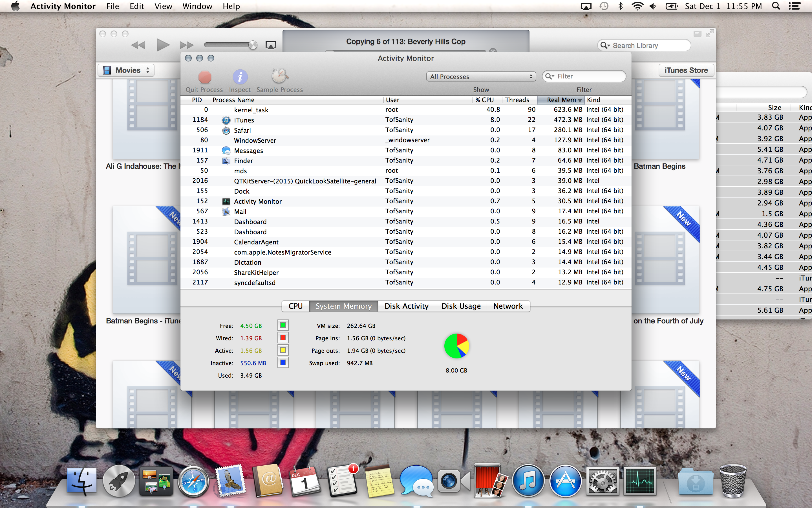812x508 pixels.
Task: Open Notes yellow pad in Dock
Action: [x=379, y=481]
